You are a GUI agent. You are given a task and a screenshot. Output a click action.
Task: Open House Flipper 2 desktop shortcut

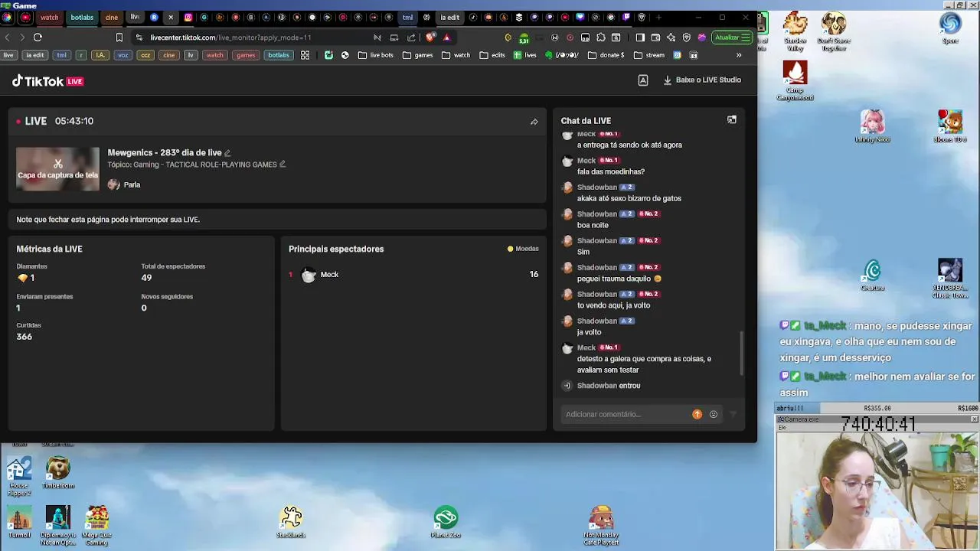point(19,477)
